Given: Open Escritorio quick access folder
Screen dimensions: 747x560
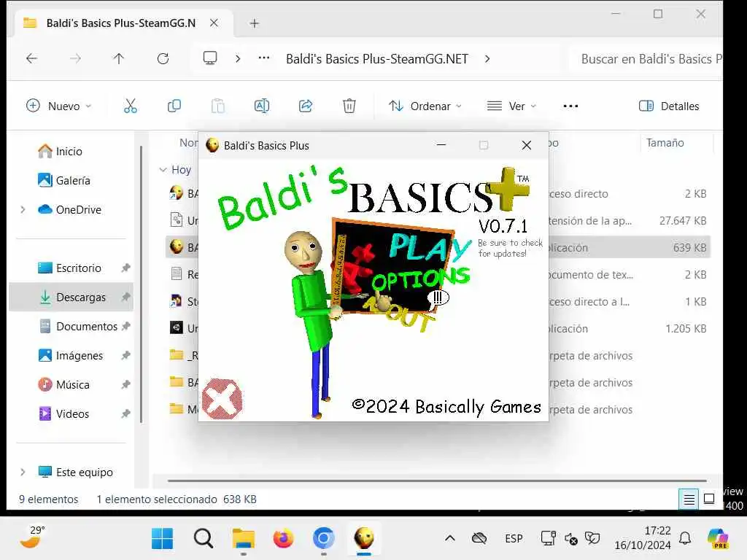Looking at the screenshot, I should coord(79,268).
